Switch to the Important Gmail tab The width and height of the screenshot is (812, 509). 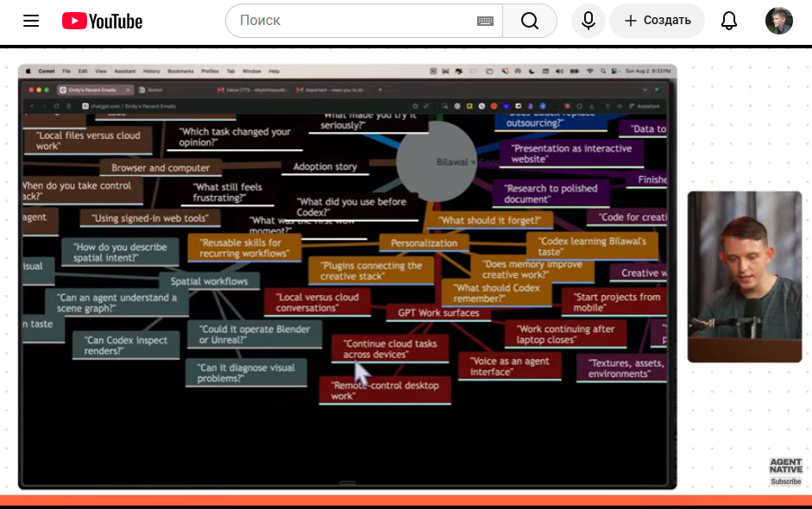click(x=330, y=90)
